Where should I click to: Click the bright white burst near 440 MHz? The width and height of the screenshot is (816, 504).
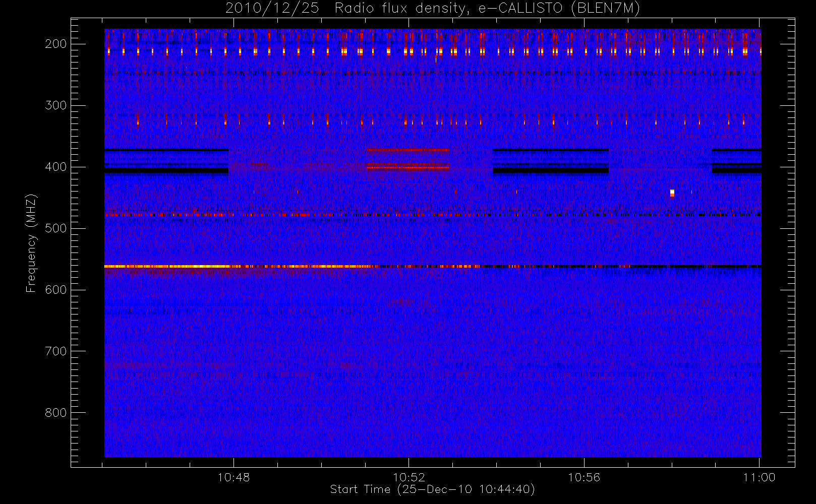(672, 193)
